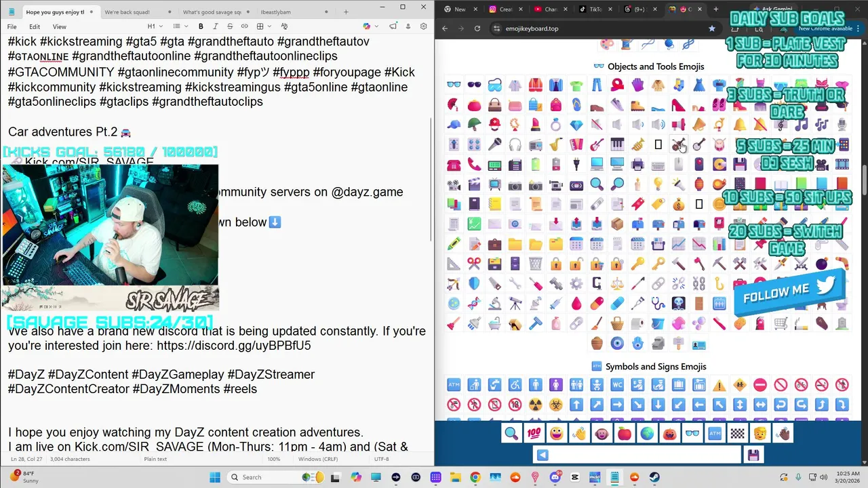The height and width of the screenshot is (488, 868).
Task: Pick the crossed swords emoji
Action: [x=801, y=264]
